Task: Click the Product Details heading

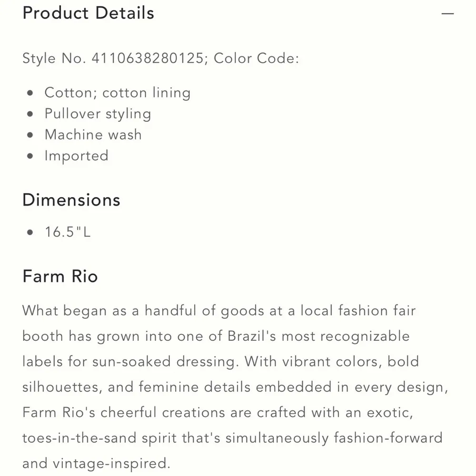Action: [x=89, y=13]
